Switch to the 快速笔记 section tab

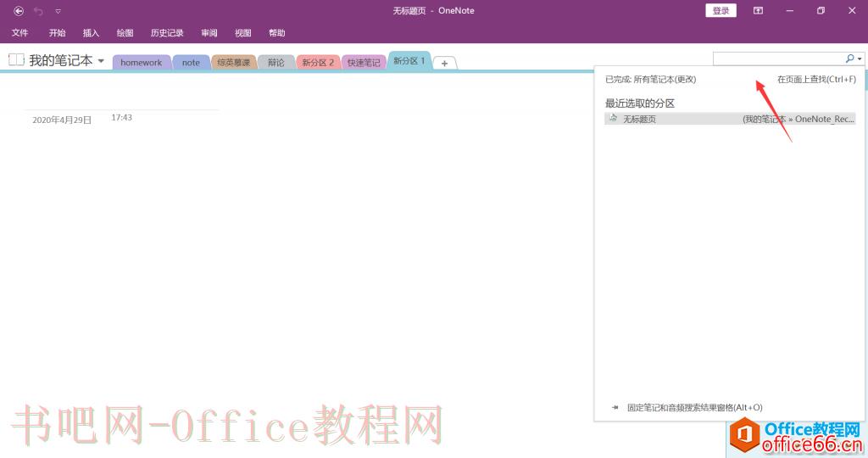tap(364, 63)
